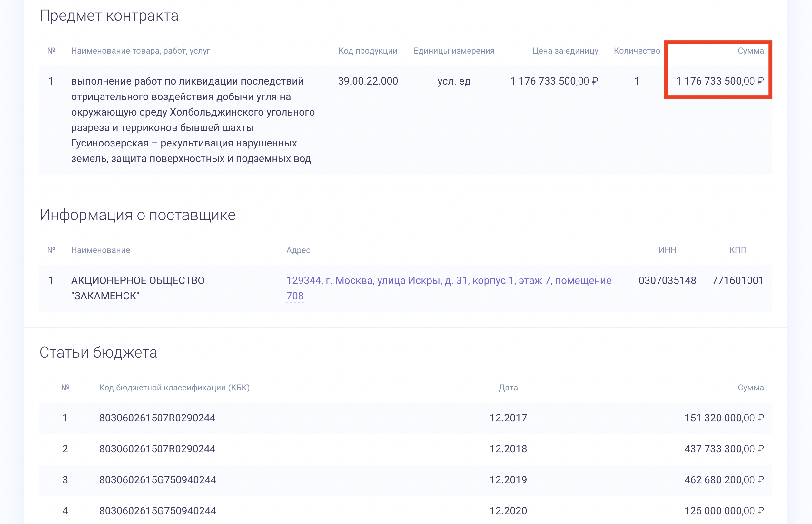Click the 'ИНН' column header
The width and height of the screenshot is (812, 524).
coord(668,250)
